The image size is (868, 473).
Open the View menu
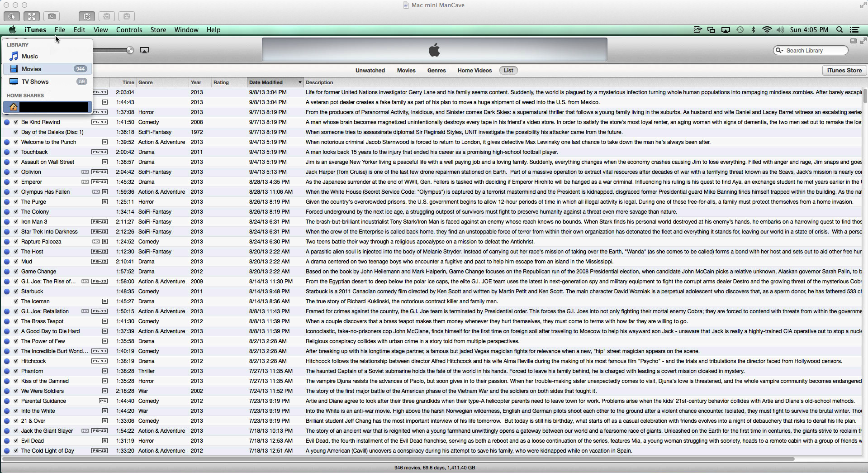click(x=100, y=30)
